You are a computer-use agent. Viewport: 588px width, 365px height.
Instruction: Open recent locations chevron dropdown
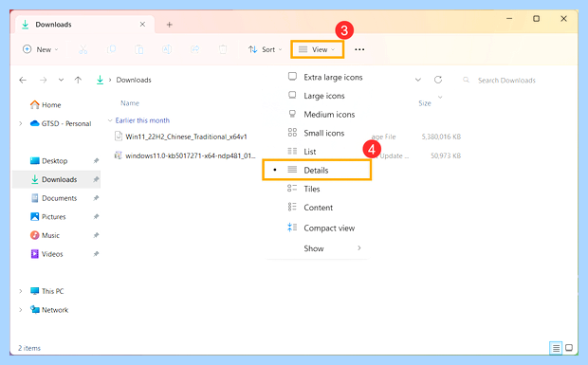coord(61,80)
